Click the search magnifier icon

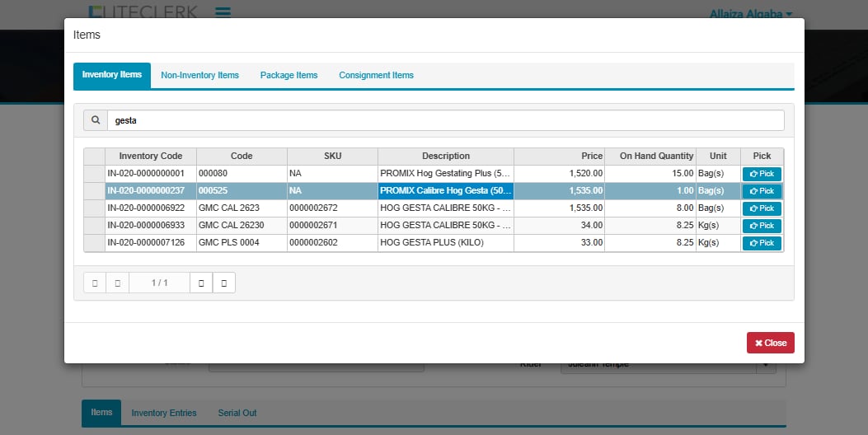pos(96,120)
